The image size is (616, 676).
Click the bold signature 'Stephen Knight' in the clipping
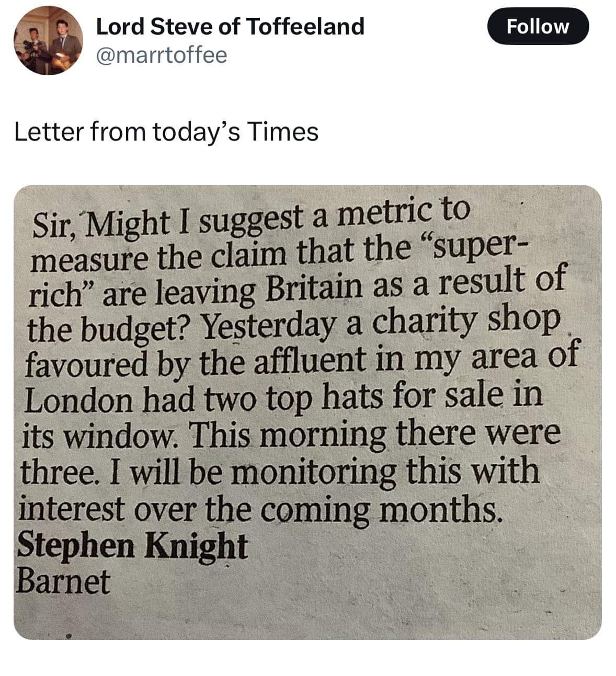pos(132,546)
